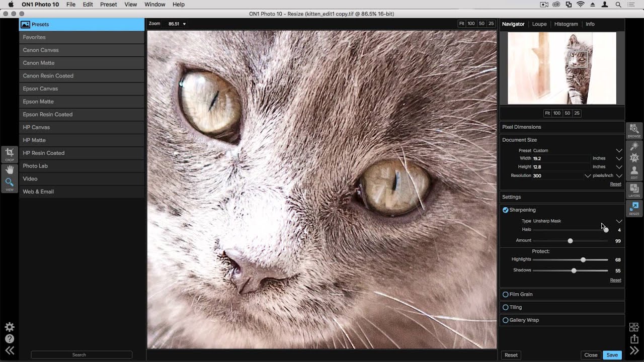644x362 pixels.
Task: Open the Height units dropdown
Action: 619,167
